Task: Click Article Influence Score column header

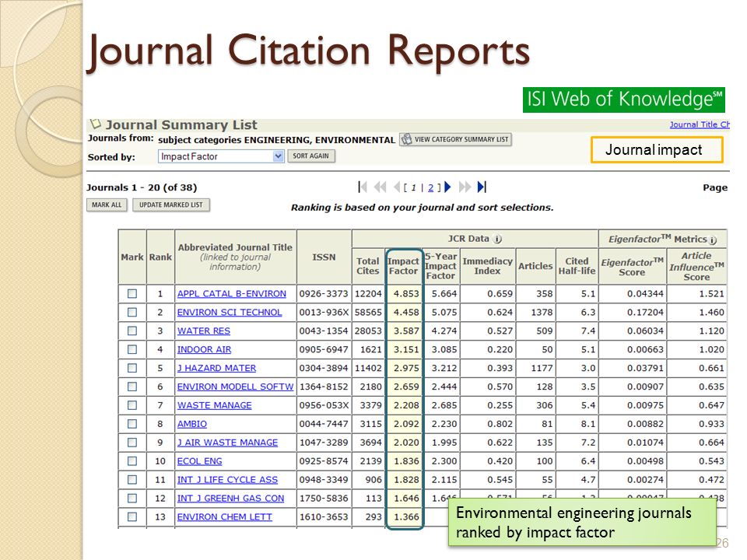Action: 696,266
